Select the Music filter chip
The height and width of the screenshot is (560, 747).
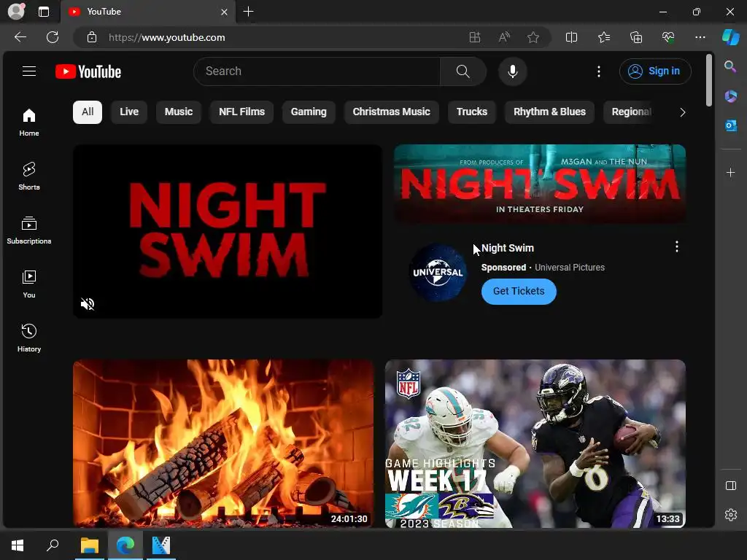click(179, 112)
